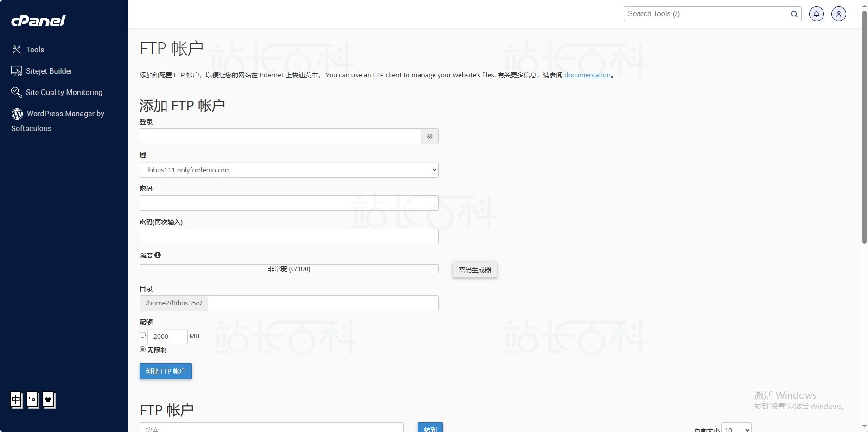Screen dimensions: 868x432
Task: Open WordPress Manager by Softaculous
Action: click(x=65, y=114)
